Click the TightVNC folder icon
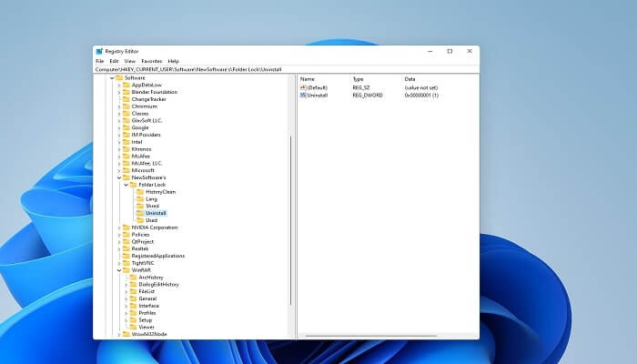Viewport: 637px width, 364px height. coord(126,263)
